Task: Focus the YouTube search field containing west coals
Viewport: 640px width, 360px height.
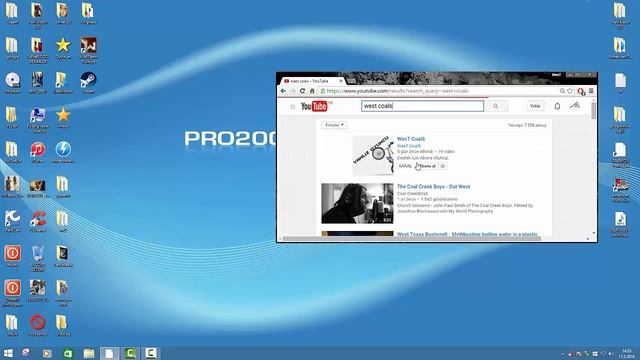Action: [x=422, y=106]
